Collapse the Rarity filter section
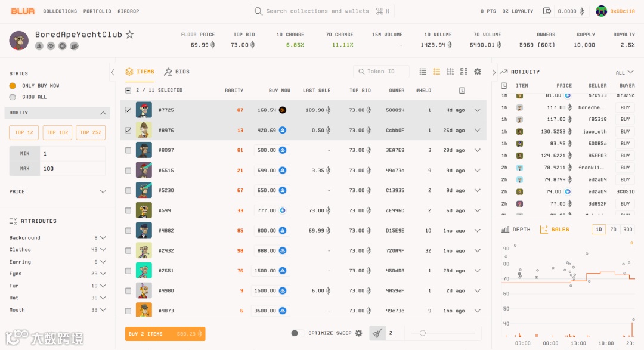The height and width of the screenshot is (350, 644). [103, 113]
